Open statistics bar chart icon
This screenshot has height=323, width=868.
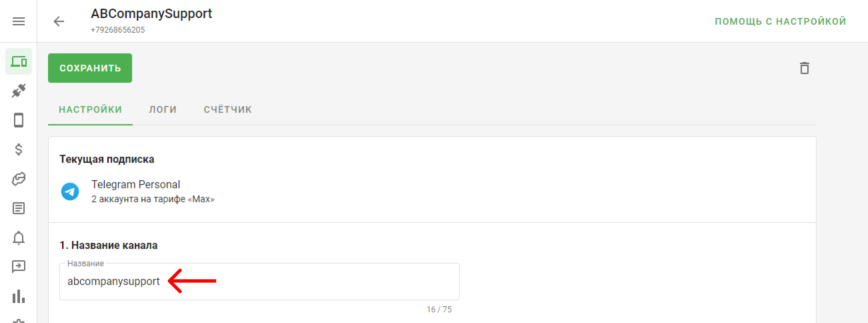point(19,296)
